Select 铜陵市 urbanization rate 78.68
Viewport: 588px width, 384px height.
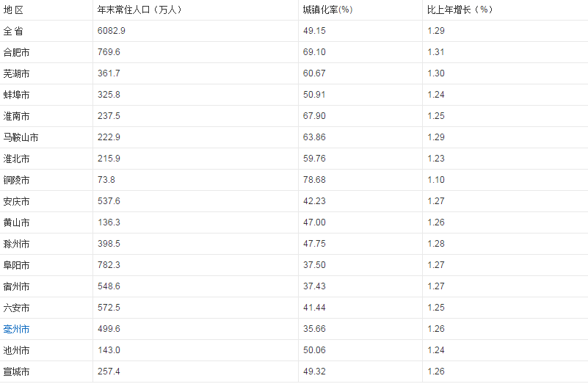(x=314, y=180)
